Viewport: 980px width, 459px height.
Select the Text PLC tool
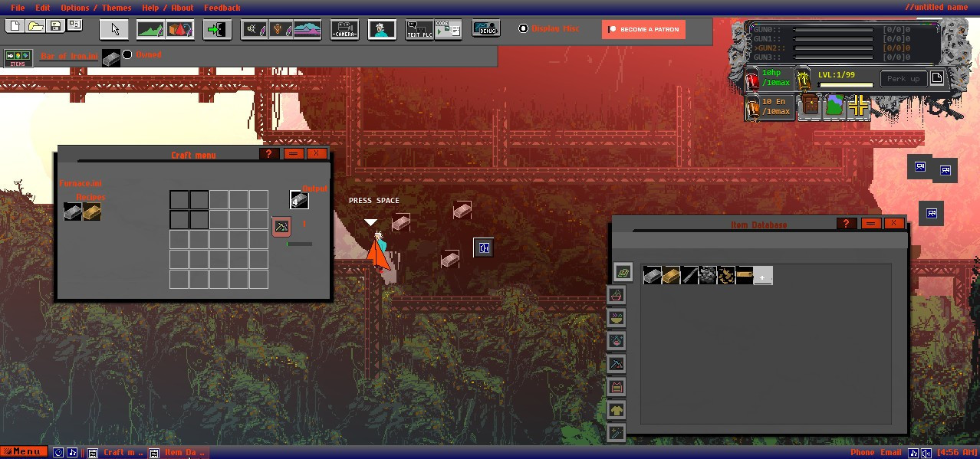pos(419,30)
